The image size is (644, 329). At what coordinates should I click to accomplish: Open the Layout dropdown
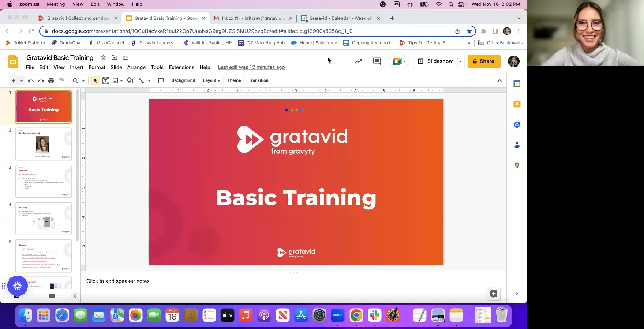pyautogui.click(x=211, y=80)
